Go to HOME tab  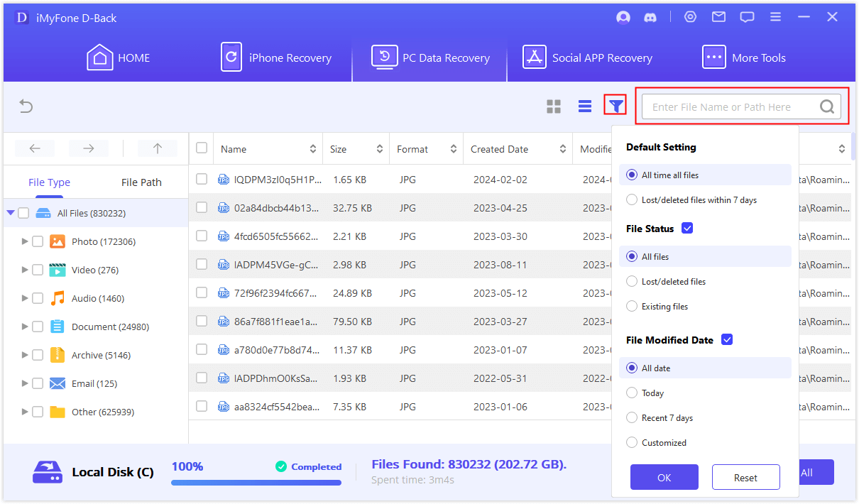point(119,58)
